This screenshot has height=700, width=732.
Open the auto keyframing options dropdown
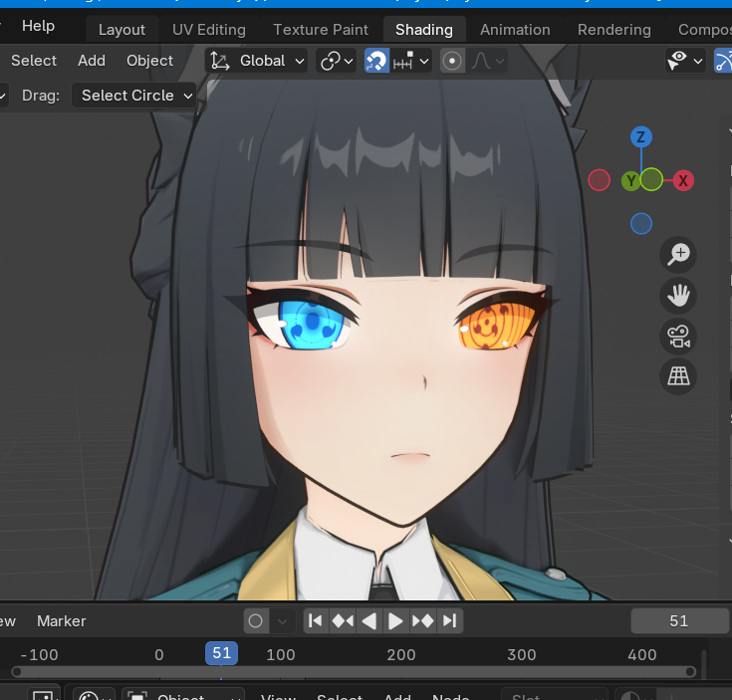(283, 621)
